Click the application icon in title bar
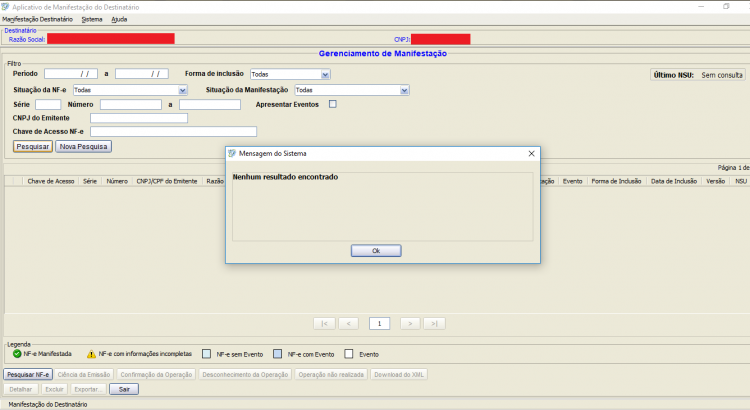 pyautogui.click(x=5, y=7)
